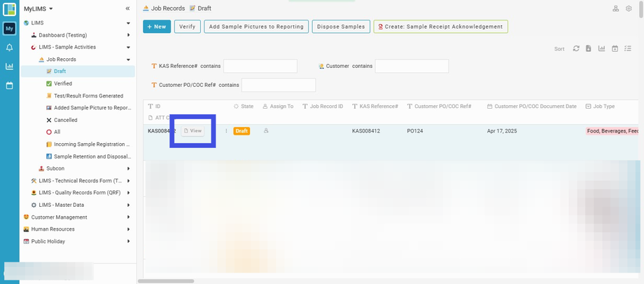Expand LIMS - Technical Records Form arrow
Image resolution: width=644 pixels, height=284 pixels.
[128, 181]
